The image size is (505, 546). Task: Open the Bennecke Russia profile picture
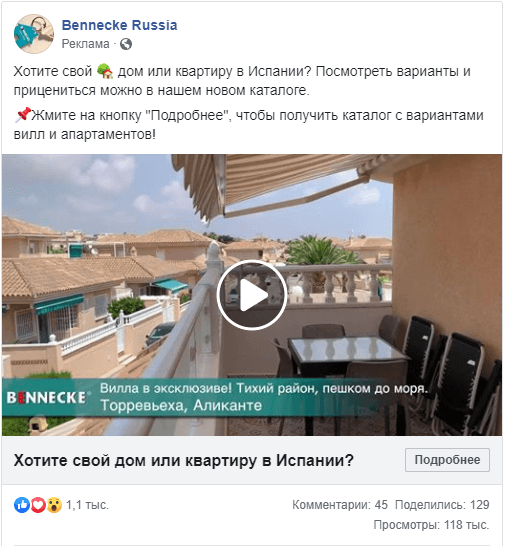click(x=34, y=34)
